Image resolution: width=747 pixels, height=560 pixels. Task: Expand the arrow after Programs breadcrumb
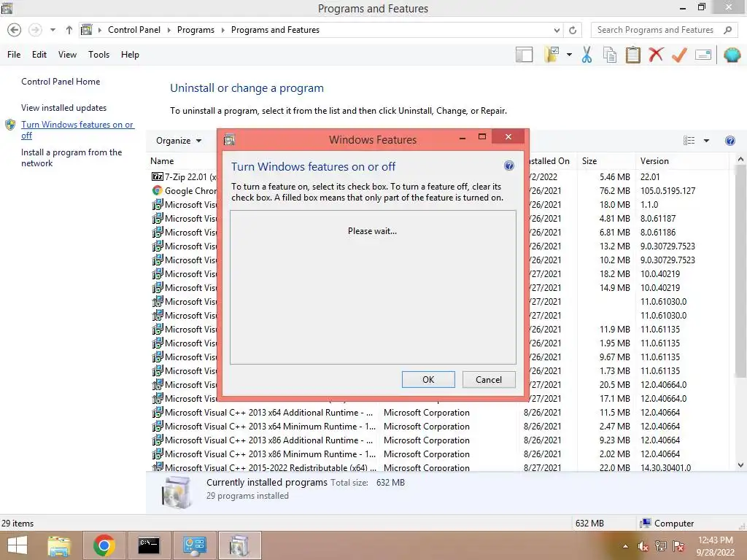[222, 30]
